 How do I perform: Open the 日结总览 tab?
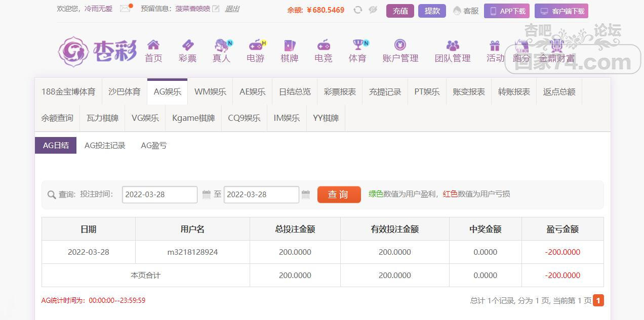point(295,92)
